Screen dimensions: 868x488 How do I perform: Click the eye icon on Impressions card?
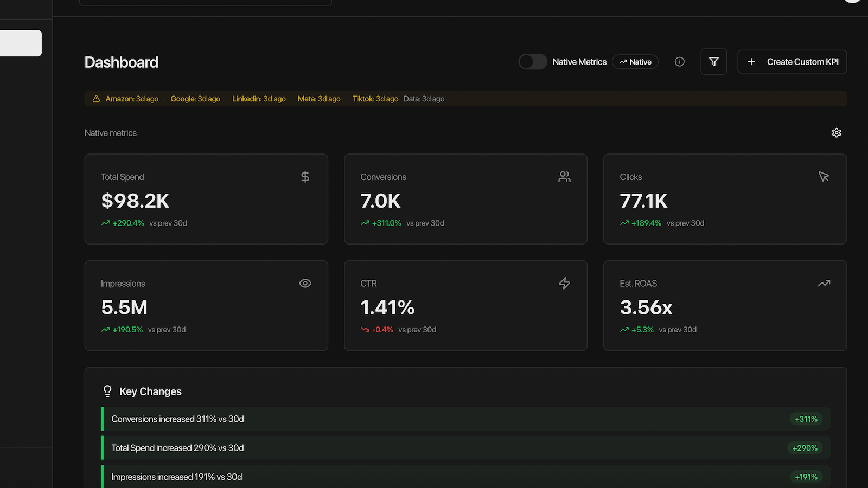click(305, 283)
